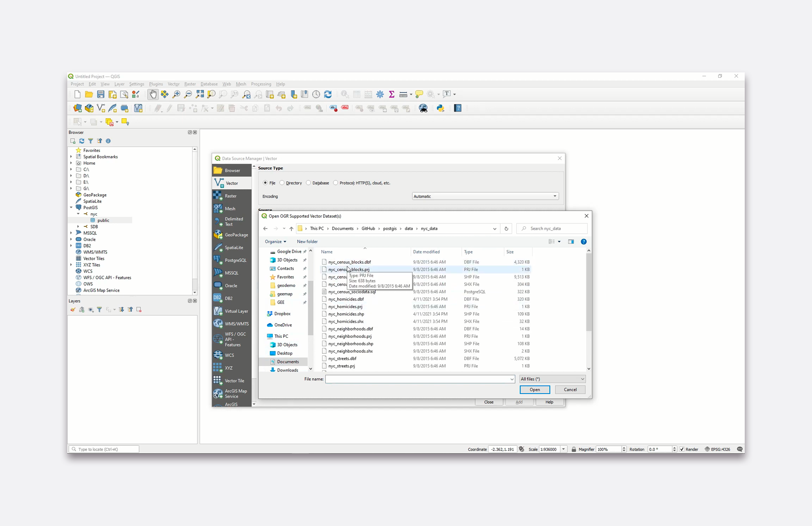
Task: Select the Pan Map hand tool
Action: [x=153, y=94]
